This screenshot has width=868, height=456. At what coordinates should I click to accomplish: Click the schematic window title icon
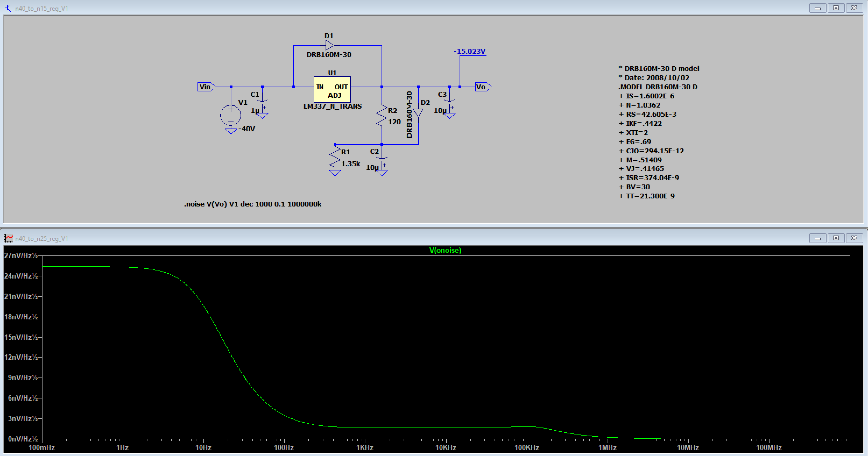8,8
